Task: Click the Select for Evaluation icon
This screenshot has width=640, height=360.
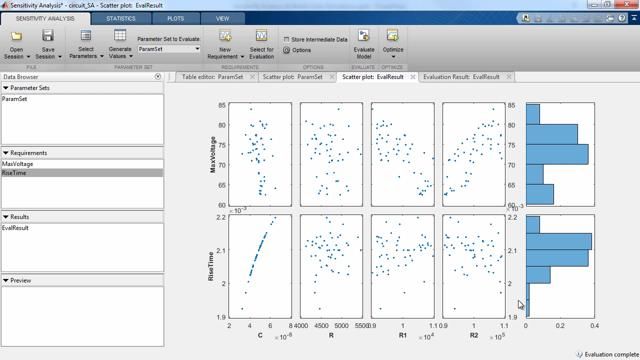Action: pos(261,36)
